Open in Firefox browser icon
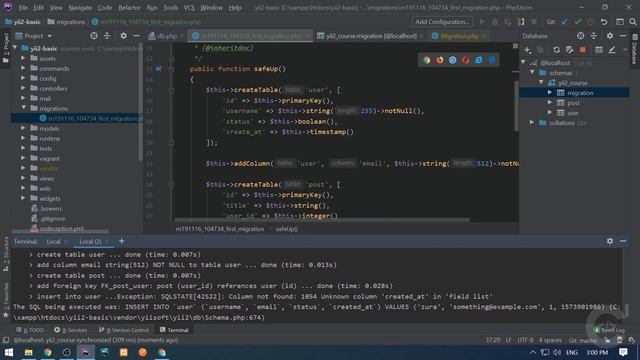The width and height of the screenshot is (640, 360). pos(440,60)
